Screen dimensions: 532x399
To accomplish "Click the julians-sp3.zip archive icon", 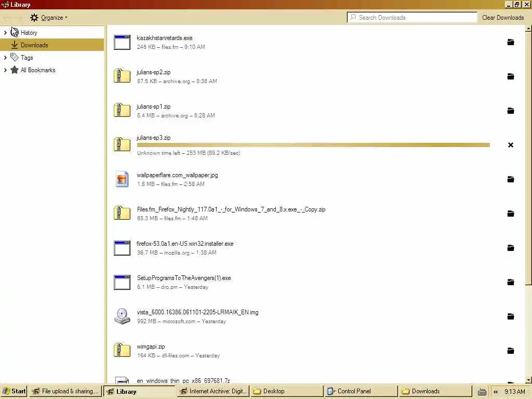I will click(x=122, y=144).
